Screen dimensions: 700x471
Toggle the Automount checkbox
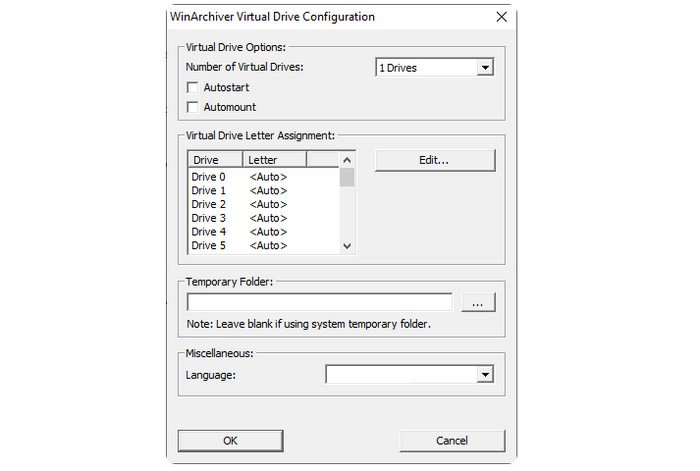[x=193, y=107]
